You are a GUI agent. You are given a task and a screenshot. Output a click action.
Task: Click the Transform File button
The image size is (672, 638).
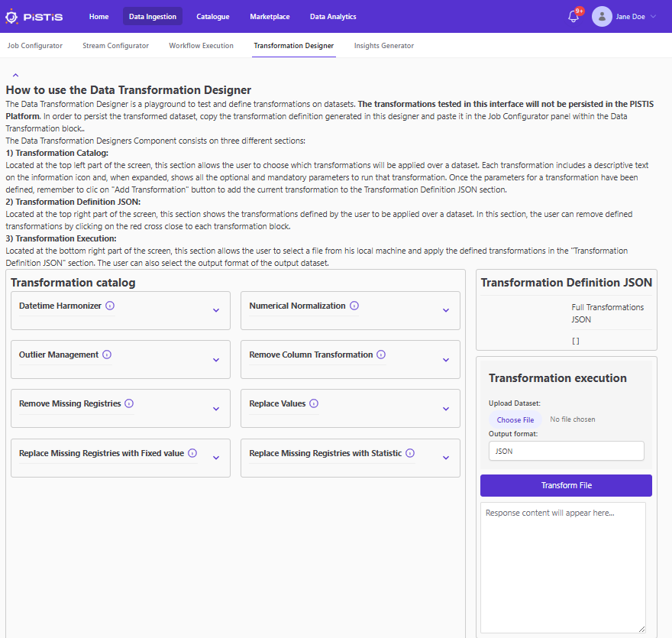(x=566, y=485)
